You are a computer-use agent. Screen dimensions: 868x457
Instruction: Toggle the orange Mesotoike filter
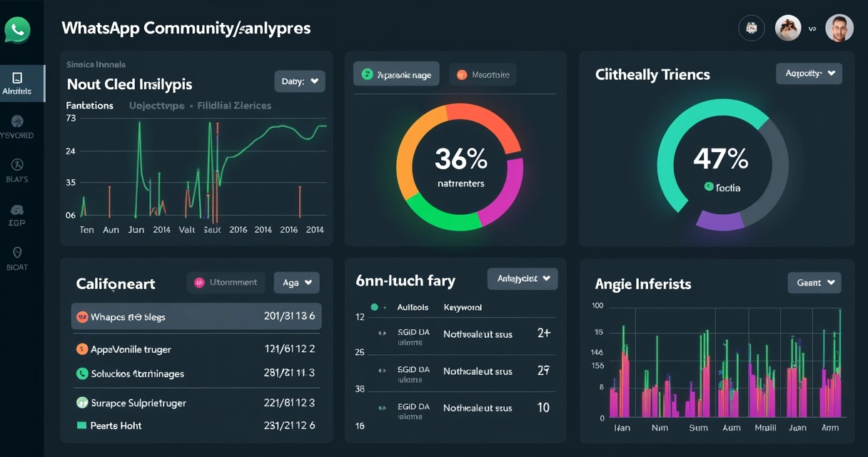(483, 74)
